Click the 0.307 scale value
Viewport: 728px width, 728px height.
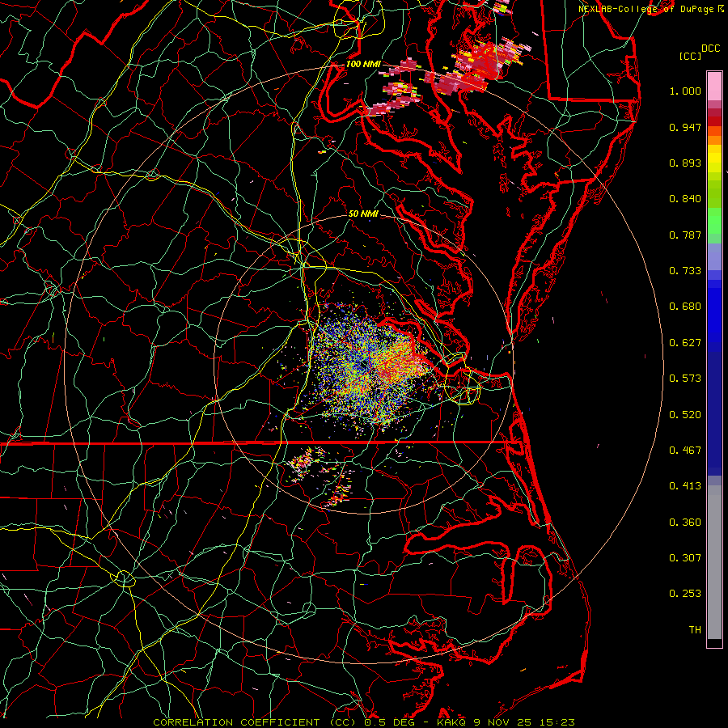(685, 558)
